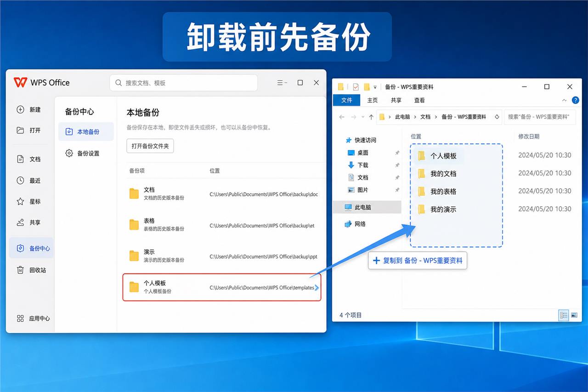Click 文档 in the Explorer breadcrumb
This screenshot has width=588, height=392.
425,117
